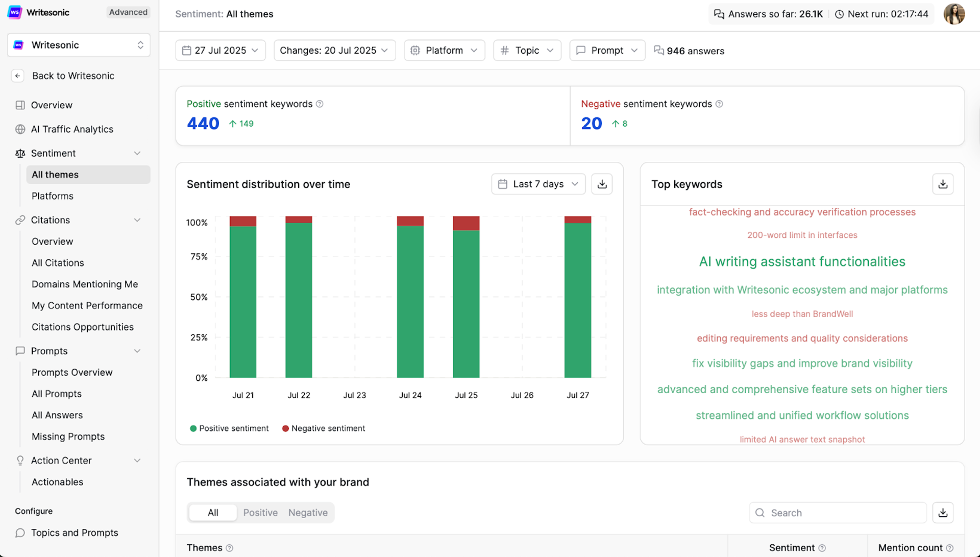Click the Prompts chat bubble icon

(x=20, y=351)
